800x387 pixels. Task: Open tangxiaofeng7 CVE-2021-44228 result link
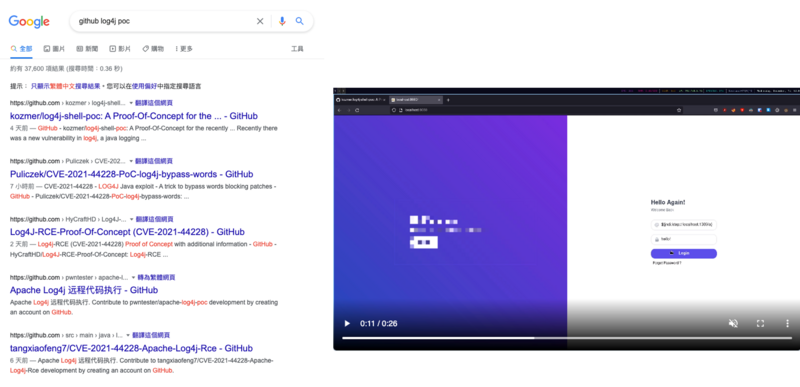click(131, 348)
